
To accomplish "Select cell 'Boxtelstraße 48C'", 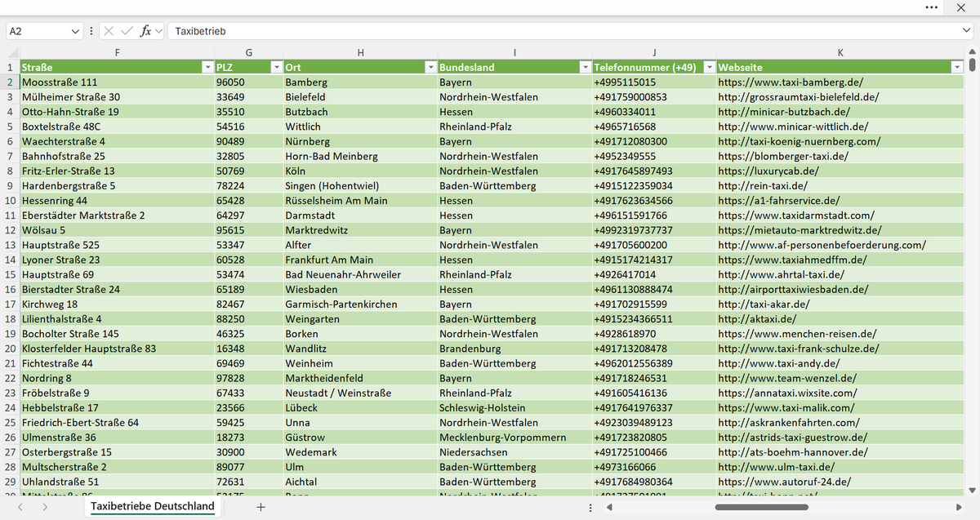I will [117, 127].
